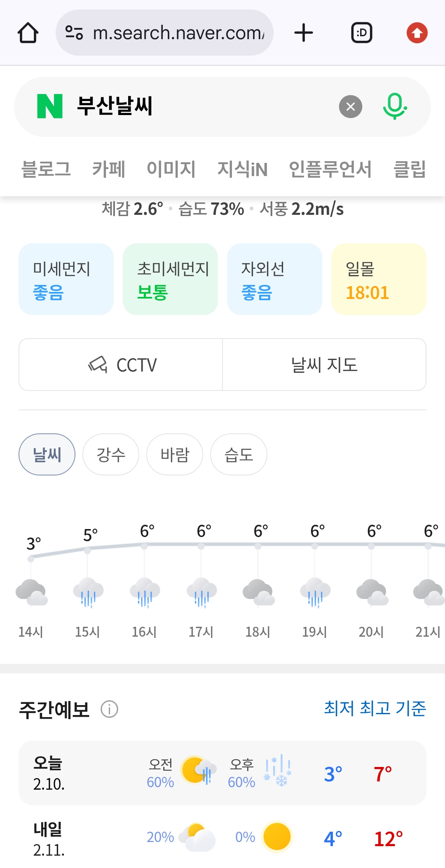Image resolution: width=445 pixels, height=868 pixels.
Task: Open site info icon in address bar
Action: (75, 33)
